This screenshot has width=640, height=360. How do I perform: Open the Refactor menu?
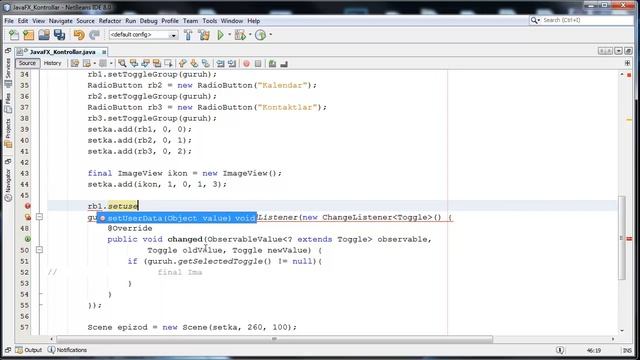[110, 21]
